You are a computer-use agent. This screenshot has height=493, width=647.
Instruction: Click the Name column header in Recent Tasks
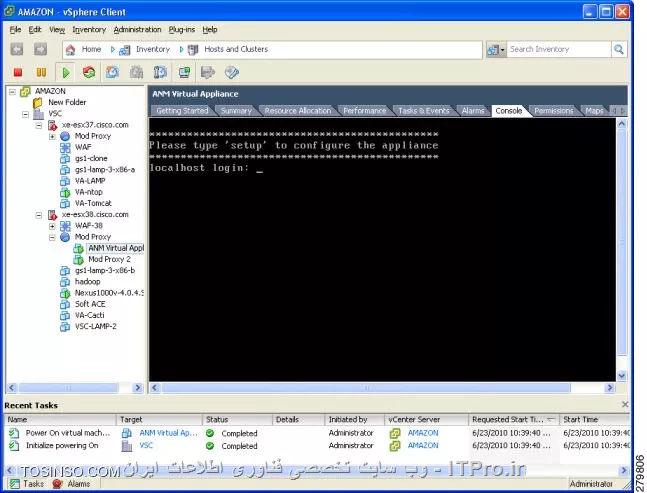click(x=60, y=420)
